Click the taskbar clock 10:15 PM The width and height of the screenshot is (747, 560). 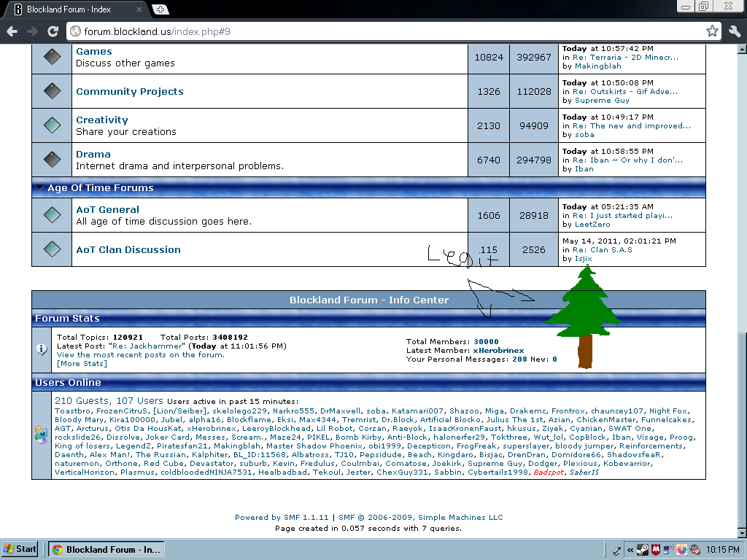[723, 550]
